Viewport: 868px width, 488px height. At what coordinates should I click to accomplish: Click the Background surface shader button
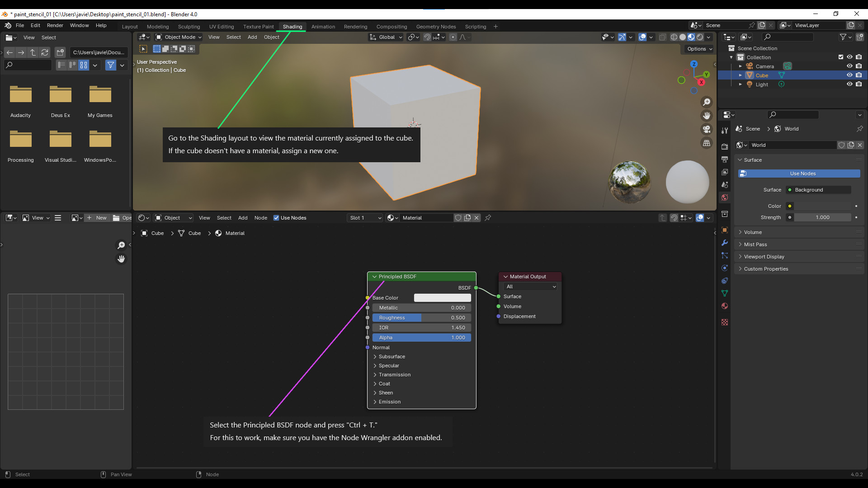click(x=818, y=190)
